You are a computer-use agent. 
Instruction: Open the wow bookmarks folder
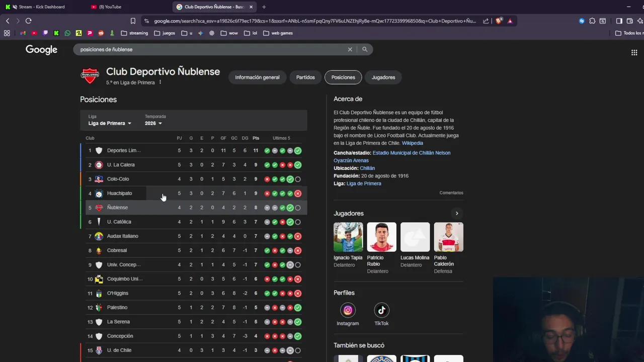229,33
